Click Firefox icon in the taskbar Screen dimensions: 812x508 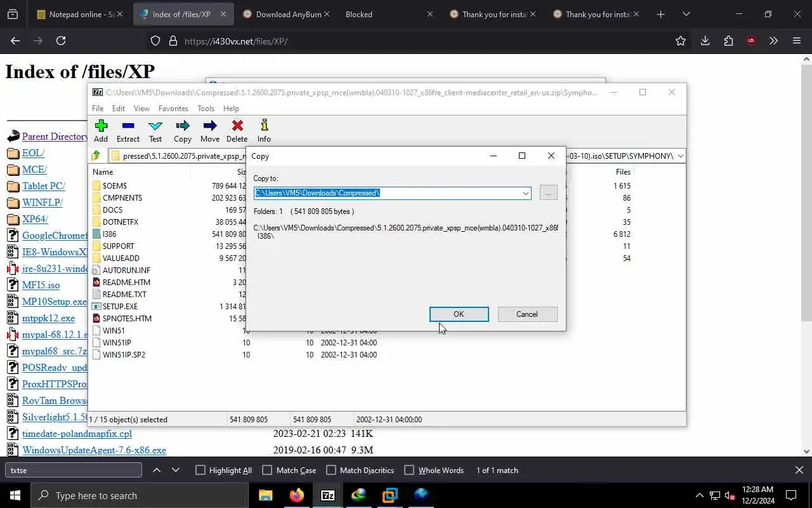(x=296, y=495)
